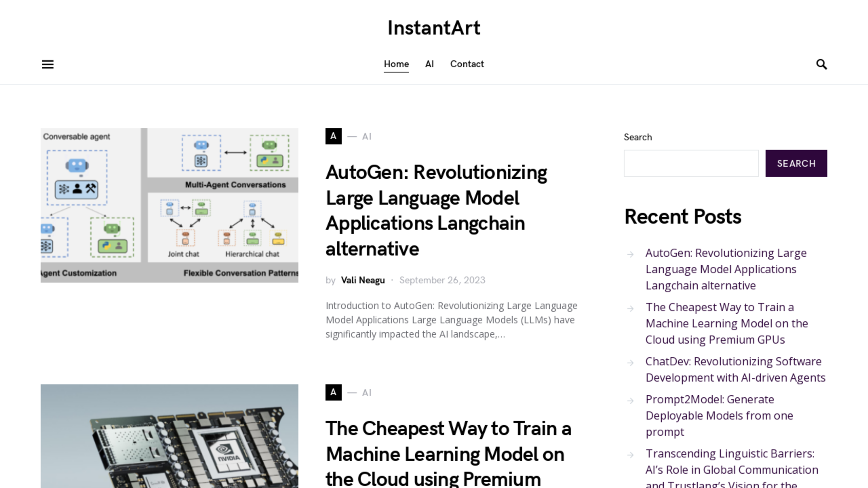Expand the Prompt2Model Recent Posts entry
The image size is (868, 488).
719,415
